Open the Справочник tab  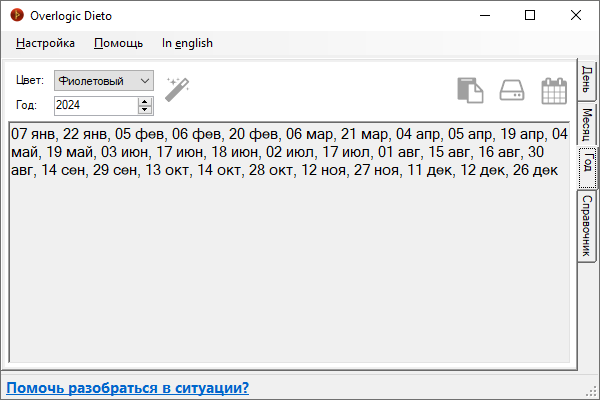[x=587, y=226]
